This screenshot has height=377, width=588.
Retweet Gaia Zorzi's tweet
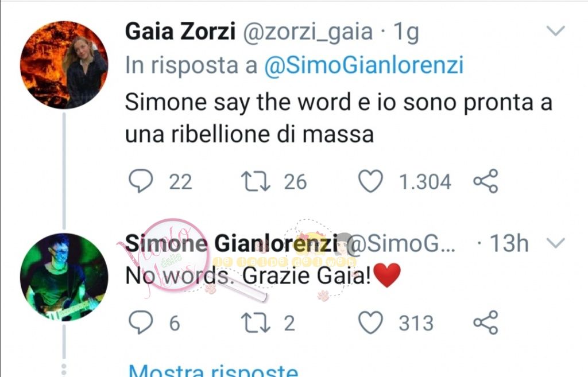(256, 181)
